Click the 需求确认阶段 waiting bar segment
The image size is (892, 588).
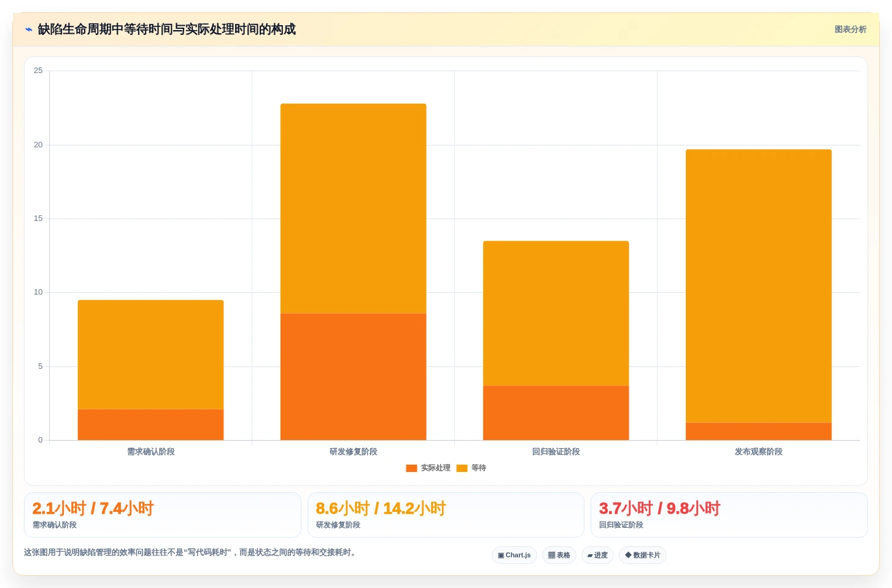click(x=150, y=355)
